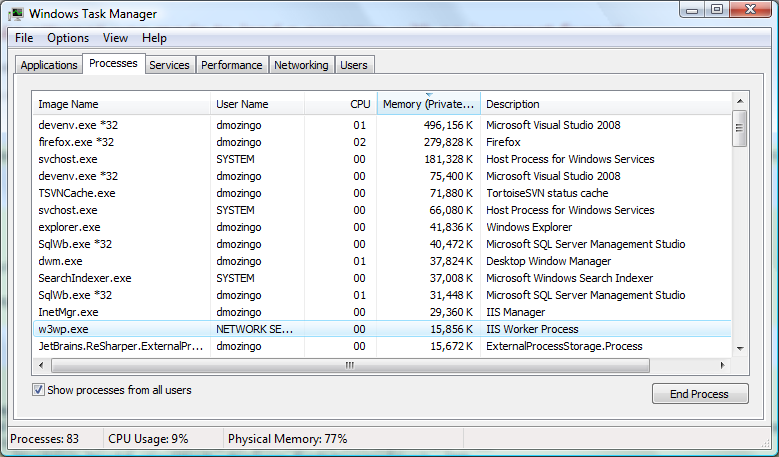Click CPU Usage: 9% in status bar
Viewport: 779px width, 457px height.
[148, 439]
